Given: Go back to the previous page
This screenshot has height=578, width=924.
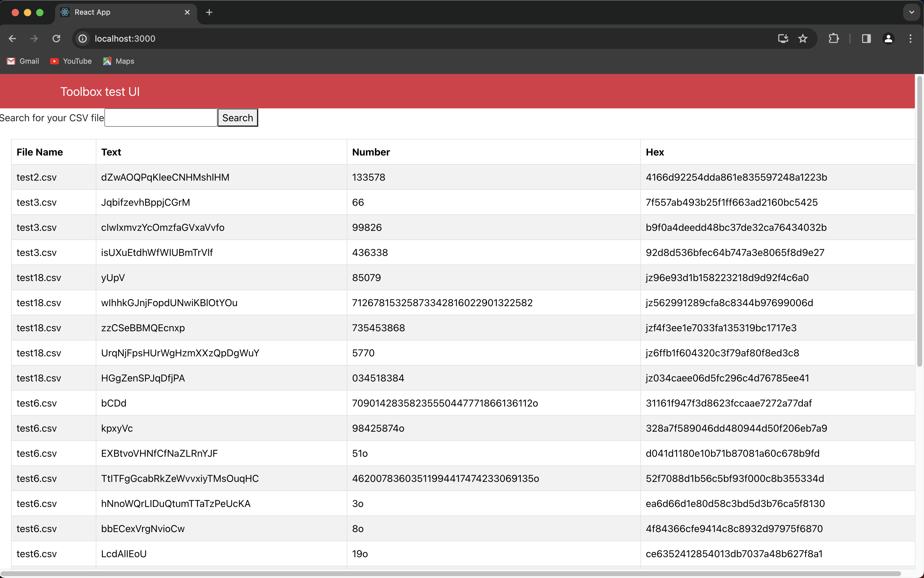Looking at the screenshot, I should coord(12,39).
